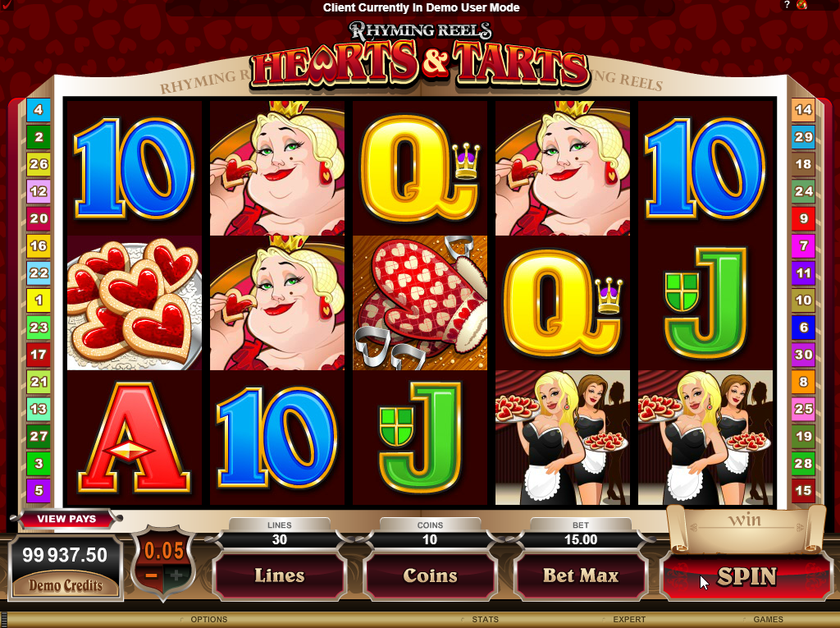Decrease coin value with minus button
This screenshot has width=840, height=628.
click(151, 576)
